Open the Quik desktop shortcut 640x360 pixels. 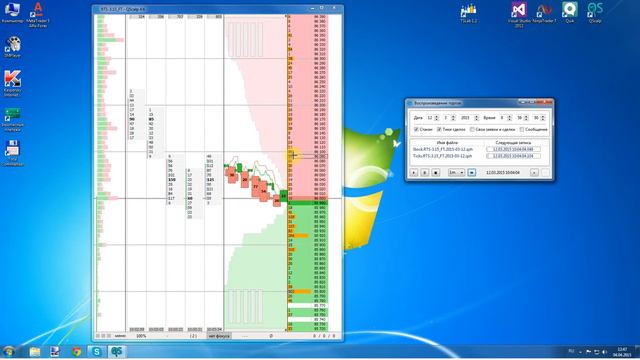[x=569, y=12]
